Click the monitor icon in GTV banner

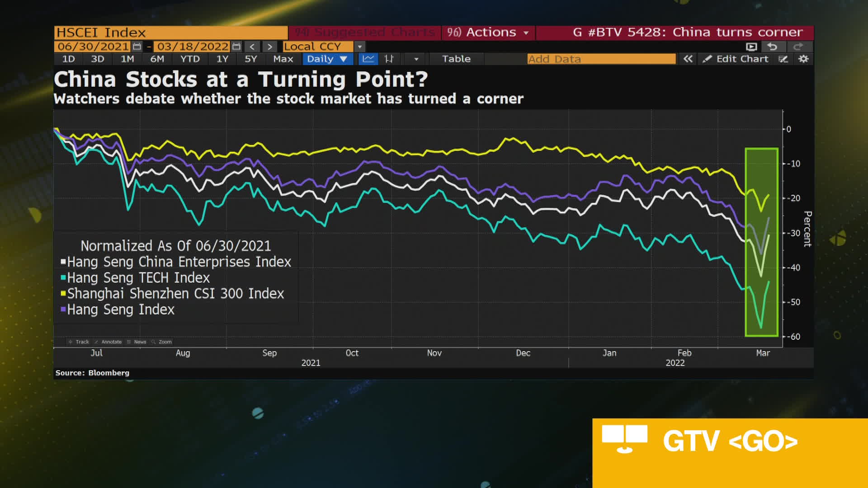pyautogui.click(x=625, y=439)
